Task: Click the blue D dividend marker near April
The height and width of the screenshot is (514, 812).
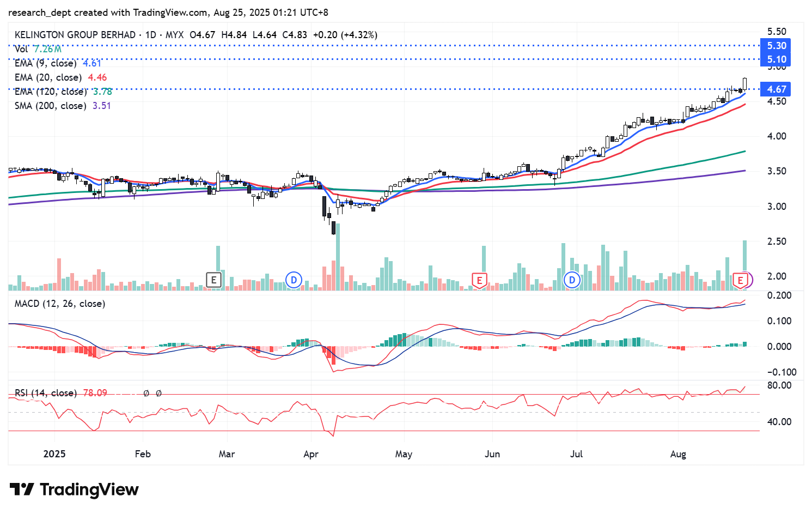Action: pyautogui.click(x=294, y=280)
